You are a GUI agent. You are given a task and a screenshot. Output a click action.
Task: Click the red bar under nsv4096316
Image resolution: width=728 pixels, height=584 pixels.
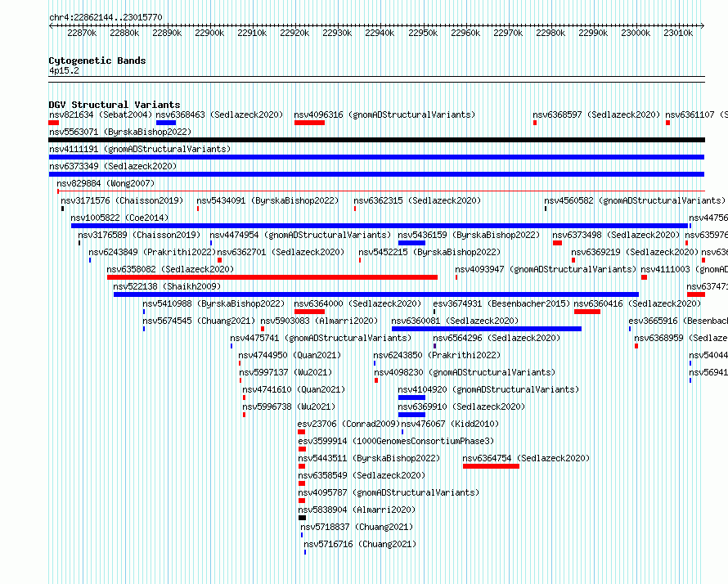(309, 123)
